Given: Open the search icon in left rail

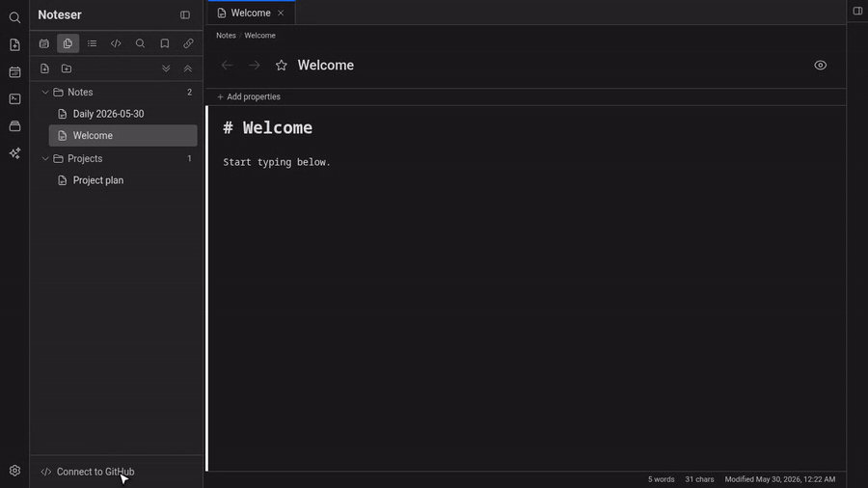Looking at the screenshot, I should (x=14, y=17).
